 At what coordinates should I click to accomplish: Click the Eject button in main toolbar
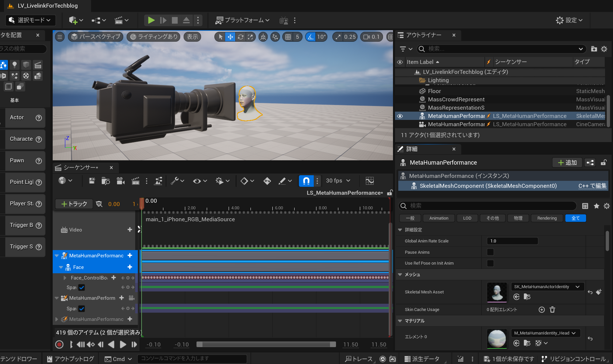186,20
